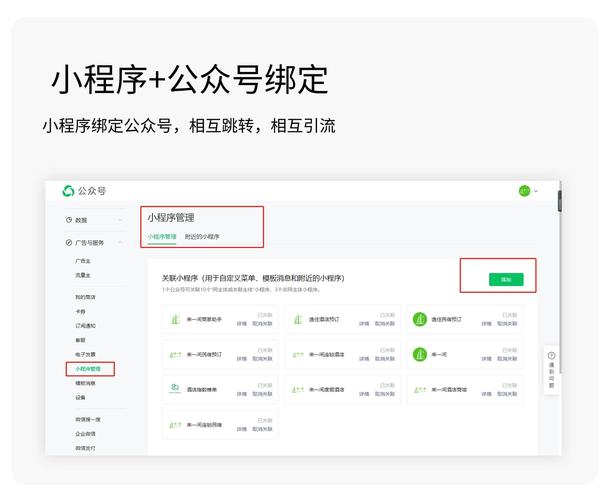Click the 公众号 text in the header
607x500 pixels.
92,191
